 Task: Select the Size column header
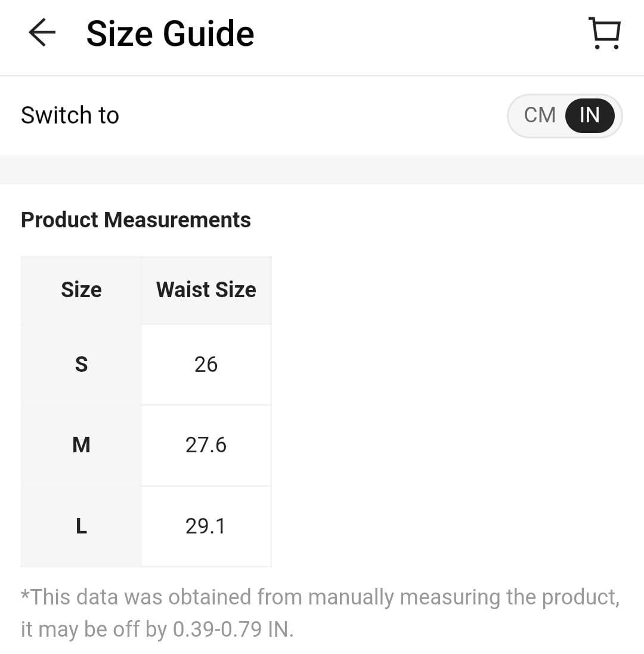[x=81, y=290]
